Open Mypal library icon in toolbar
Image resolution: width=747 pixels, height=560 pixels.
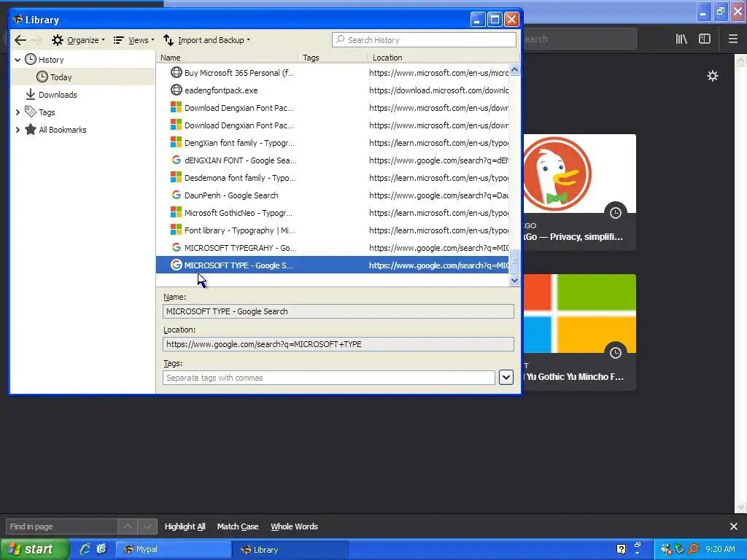[x=681, y=39]
